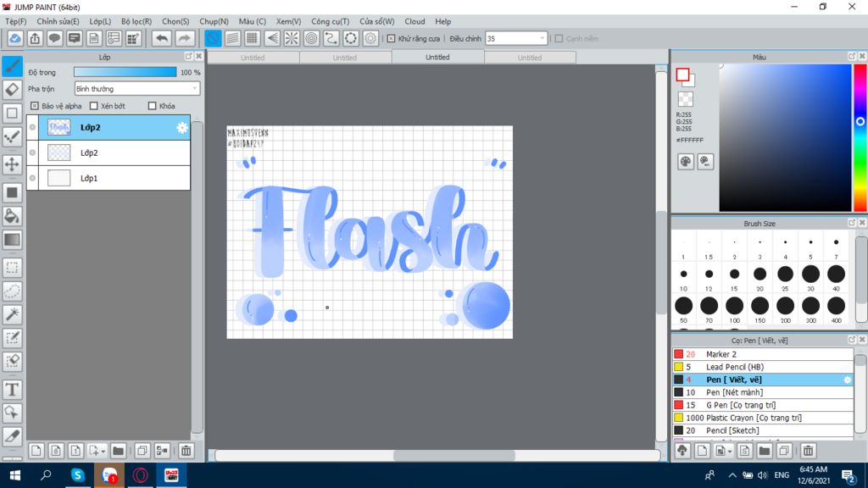Viewport: 868px width, 488px height.
Task: Choose the Gradient tool
Action: (12, 240)
